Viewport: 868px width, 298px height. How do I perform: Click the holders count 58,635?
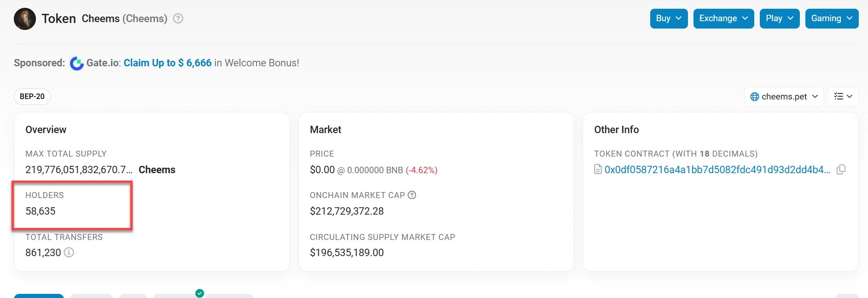point(41,211)
